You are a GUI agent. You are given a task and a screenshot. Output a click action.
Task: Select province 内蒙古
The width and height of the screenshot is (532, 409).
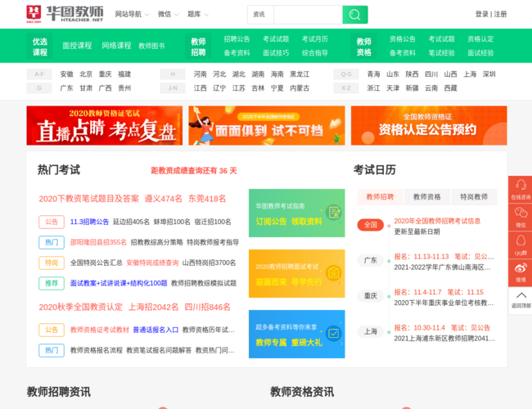pyautogui.click(x=300, y=88)
